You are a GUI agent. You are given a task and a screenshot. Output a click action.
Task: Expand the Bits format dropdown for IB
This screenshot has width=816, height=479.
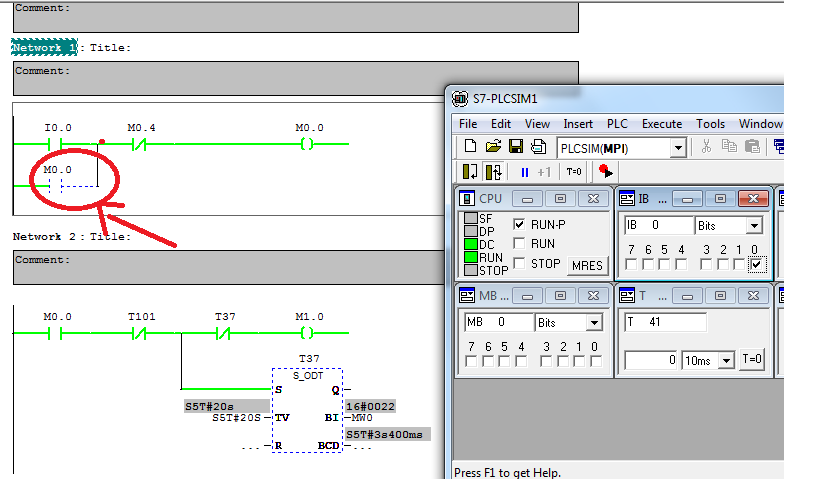point(751,226)
